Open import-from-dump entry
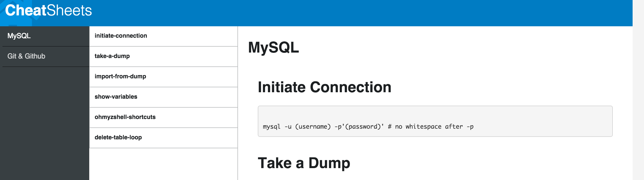 click(164, 77)
